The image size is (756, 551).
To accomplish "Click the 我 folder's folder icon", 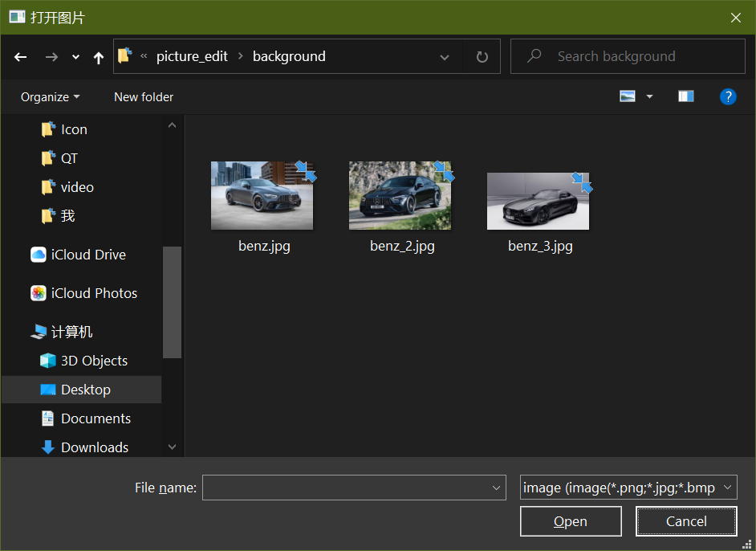I will point(48,216).
